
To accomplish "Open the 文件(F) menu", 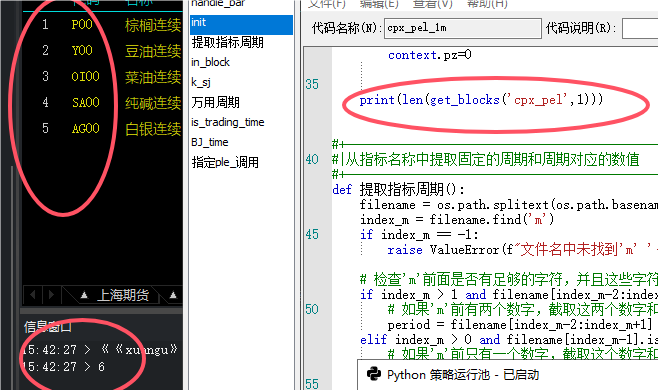I will pos(326,4).
